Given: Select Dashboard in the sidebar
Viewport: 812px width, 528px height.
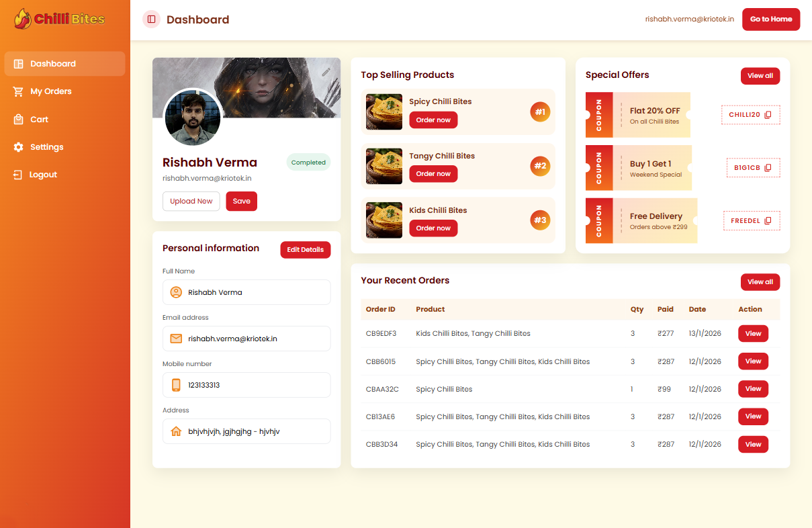Looking at the screenshot, I should click(x=52, y=64).
